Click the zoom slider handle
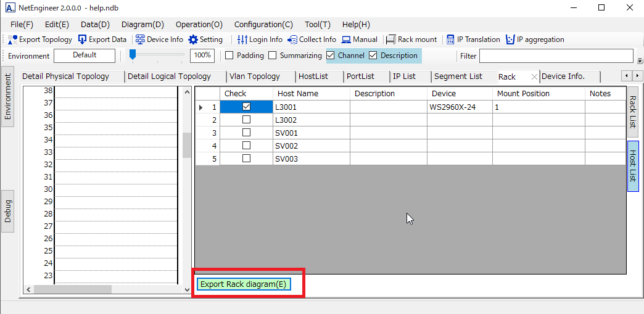Viewport: 644px width, 314px height. click(132, 54)
